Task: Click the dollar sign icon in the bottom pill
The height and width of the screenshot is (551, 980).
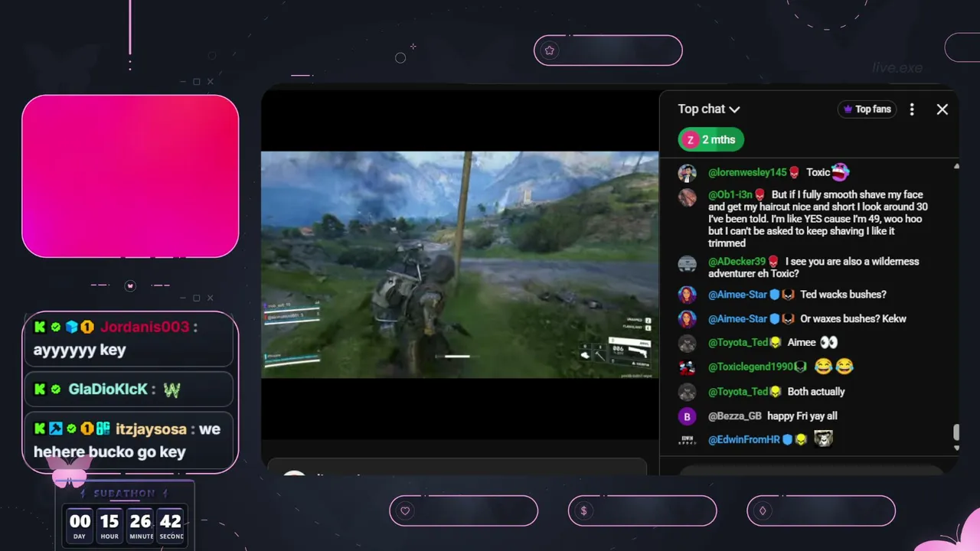Action: [x=583, y=511]
